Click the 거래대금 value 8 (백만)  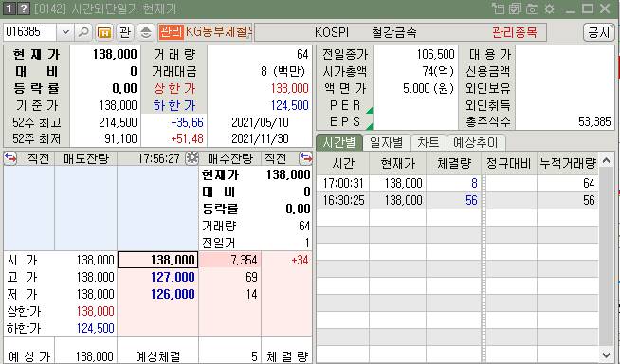tap(283, 71)
